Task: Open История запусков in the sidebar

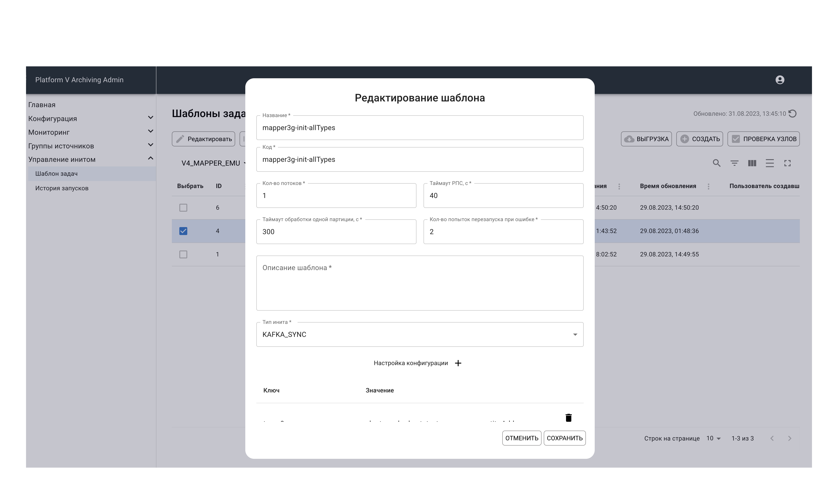Action: pyautogui.click(x=62, y=188)
